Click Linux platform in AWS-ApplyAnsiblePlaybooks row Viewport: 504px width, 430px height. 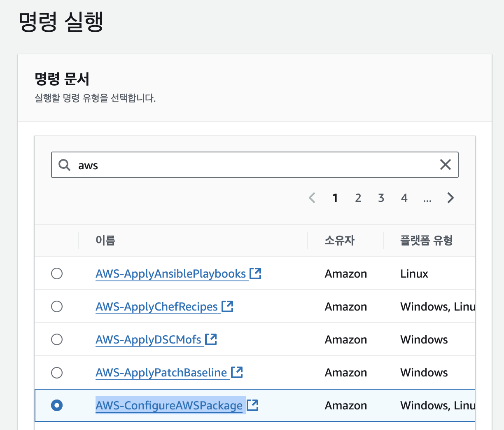click(x=414, y=274)
